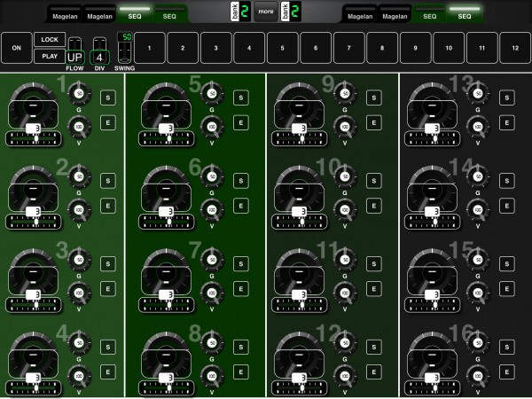Click step 2 large note dial
The height and width of the screenshot is (399, 532).
33,189
